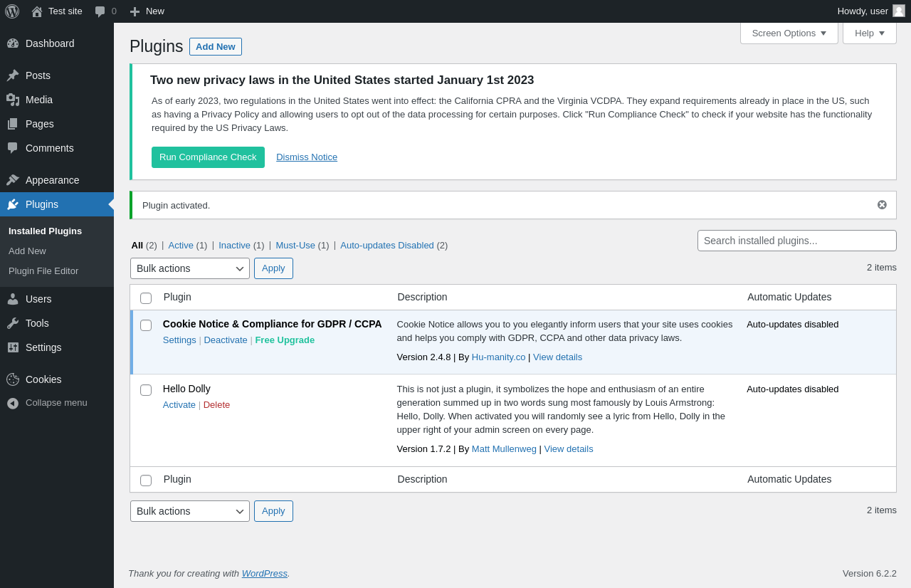
Task: Dismiss the Plugin activated notice
Action: coord(882,205)
